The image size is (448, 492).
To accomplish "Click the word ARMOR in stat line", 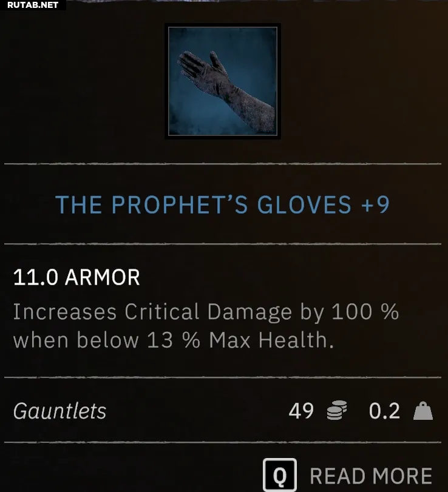I will point(103,277).
